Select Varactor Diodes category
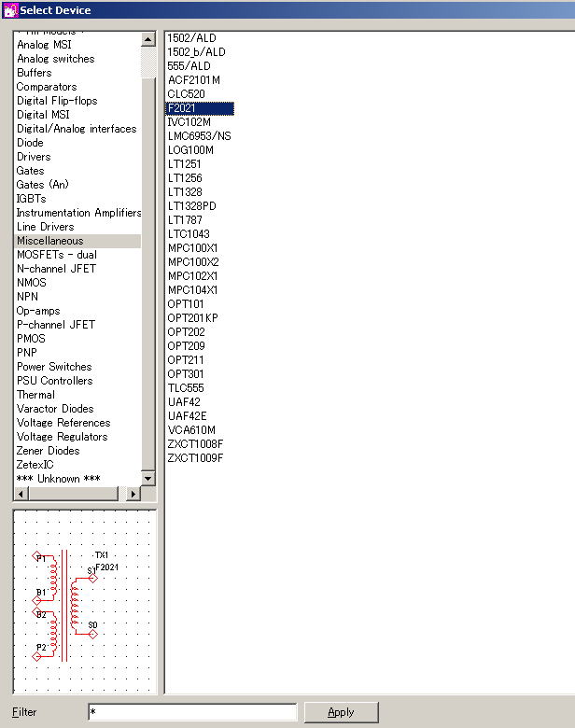575x728 pixels. click(x=55, y=409)
